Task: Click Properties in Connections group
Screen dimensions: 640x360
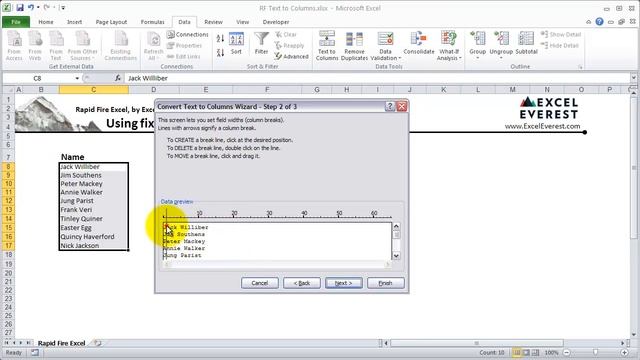Action: (x=184, y=46)
